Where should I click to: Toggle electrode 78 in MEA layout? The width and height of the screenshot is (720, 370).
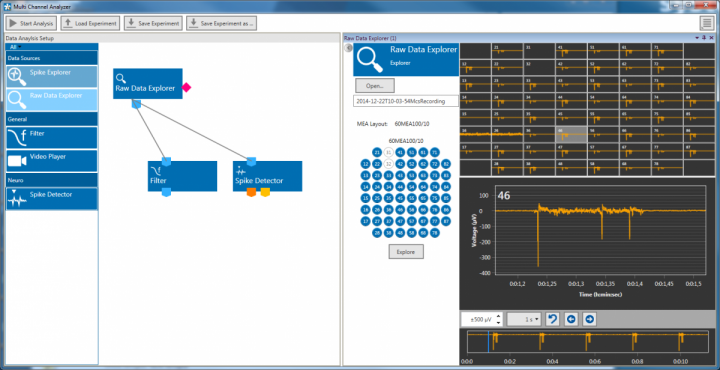pyautogui.click(x=434, y=233)
